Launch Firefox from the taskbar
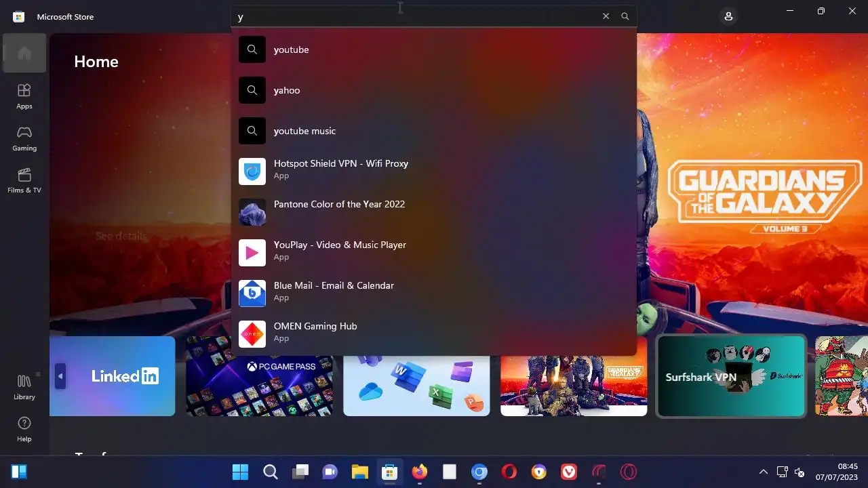Image resolution: width=868 pixels, height=488 pixels. pos(420,472)
